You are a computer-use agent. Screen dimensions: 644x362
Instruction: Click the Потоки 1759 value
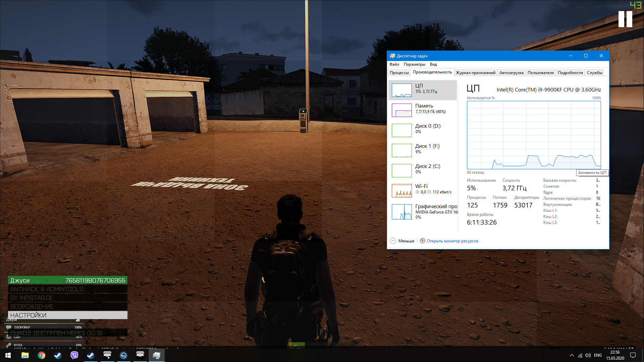[x=500, y=205]
